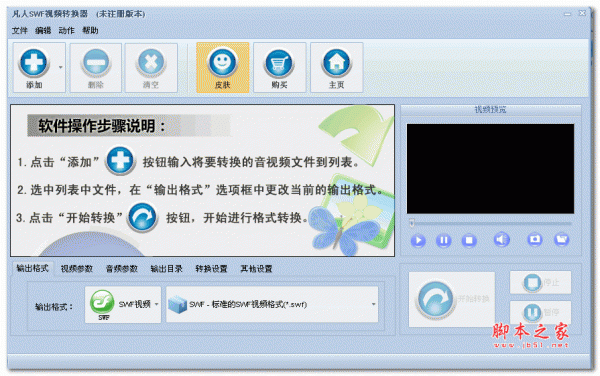Click the 删除 (Delete) toolbar button

coord(96,68)
